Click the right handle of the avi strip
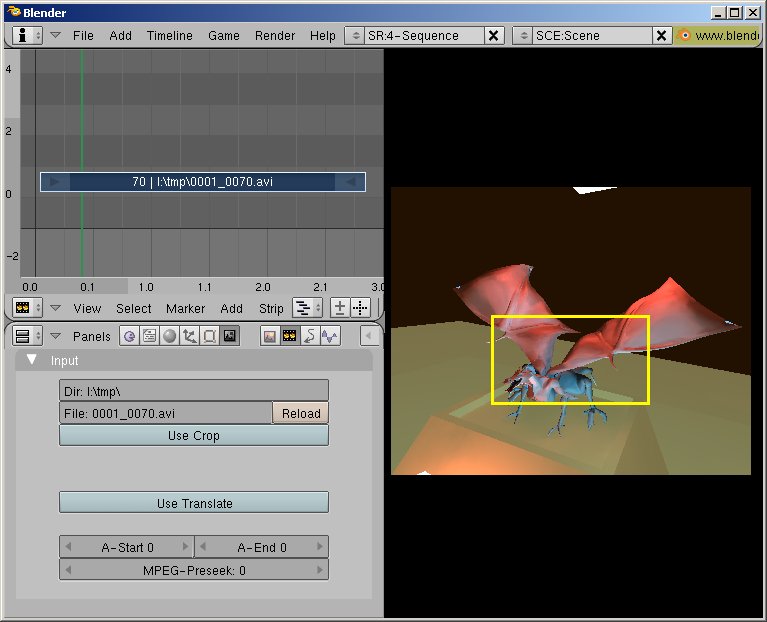 [350, 182]
